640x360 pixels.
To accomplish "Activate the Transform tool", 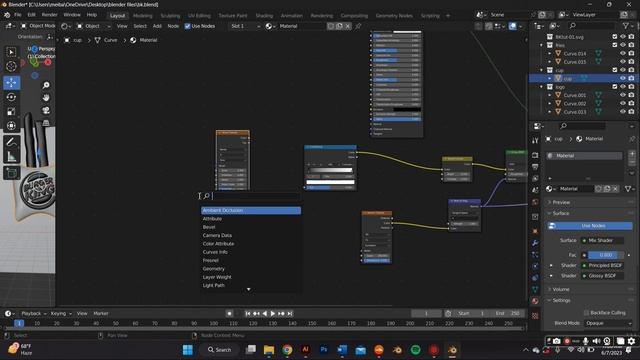I will [x=11, y=126].
